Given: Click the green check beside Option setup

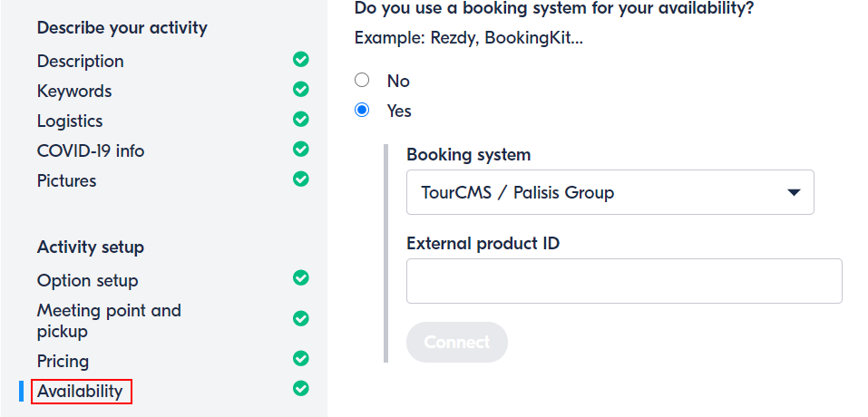Looking at the screenshot, I should pyautogui.click(x=300, y=277).
